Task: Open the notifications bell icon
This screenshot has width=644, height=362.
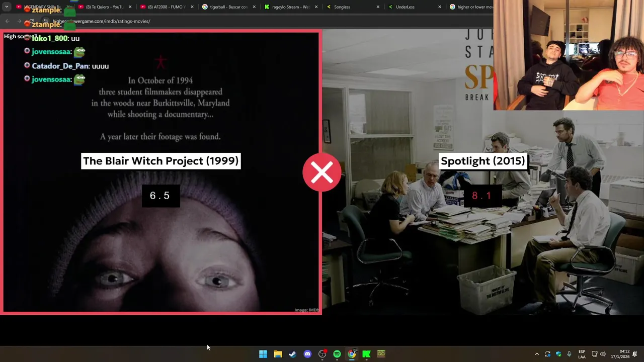Action: [635, 354]
